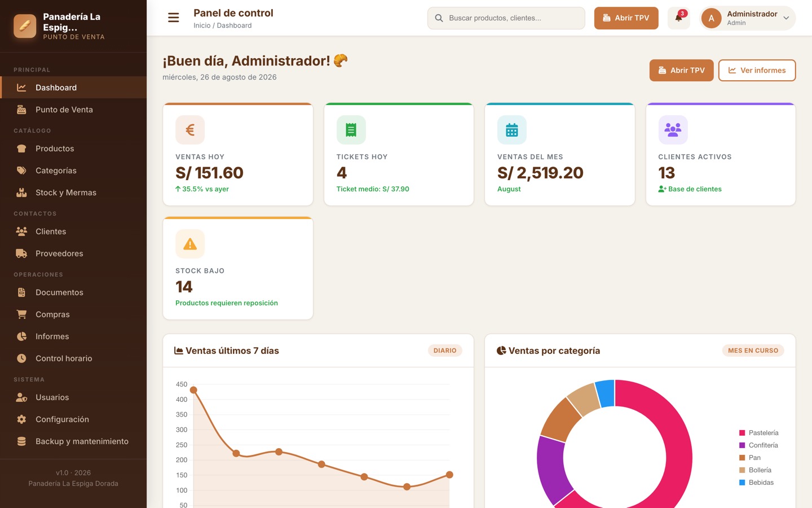Go to Documentos

click(73, 292)
